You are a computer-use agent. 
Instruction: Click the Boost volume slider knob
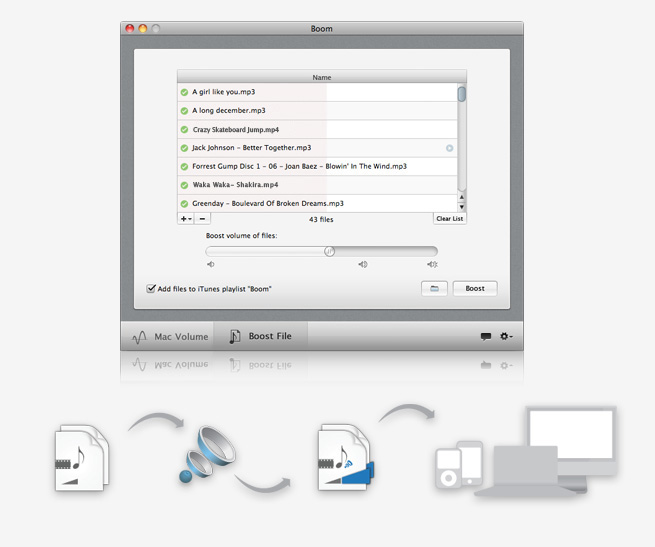click(329, 251)
